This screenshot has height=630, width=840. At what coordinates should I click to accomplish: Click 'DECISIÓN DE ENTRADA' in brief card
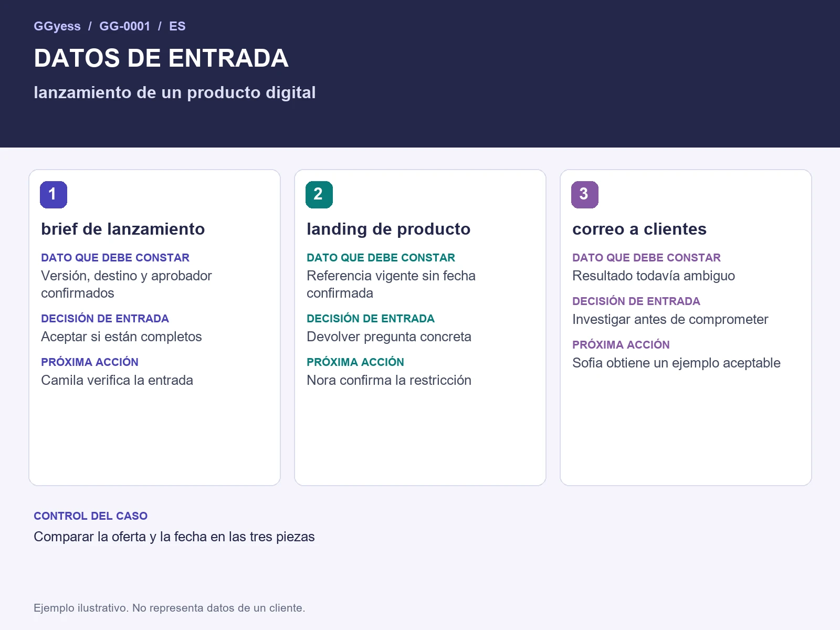tap(105, 319)
